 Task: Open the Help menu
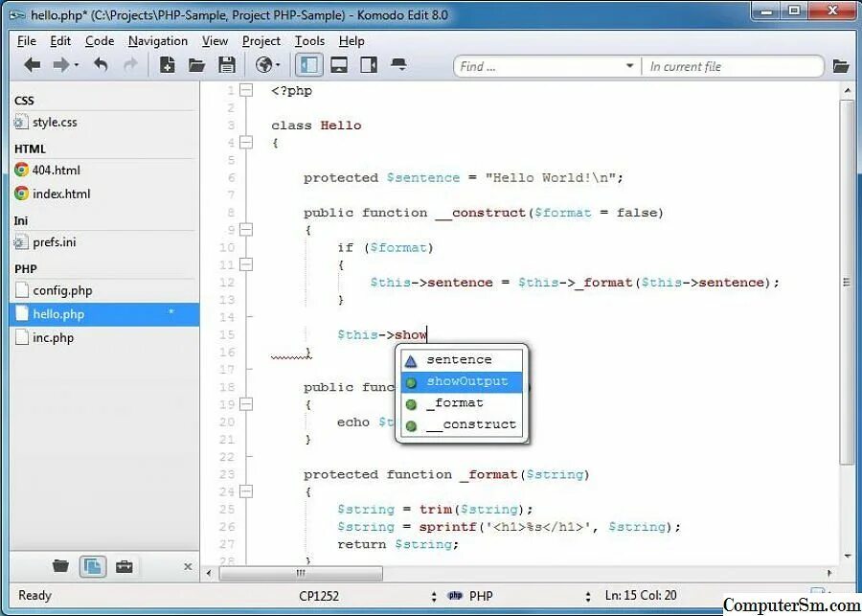pos(352,41)
